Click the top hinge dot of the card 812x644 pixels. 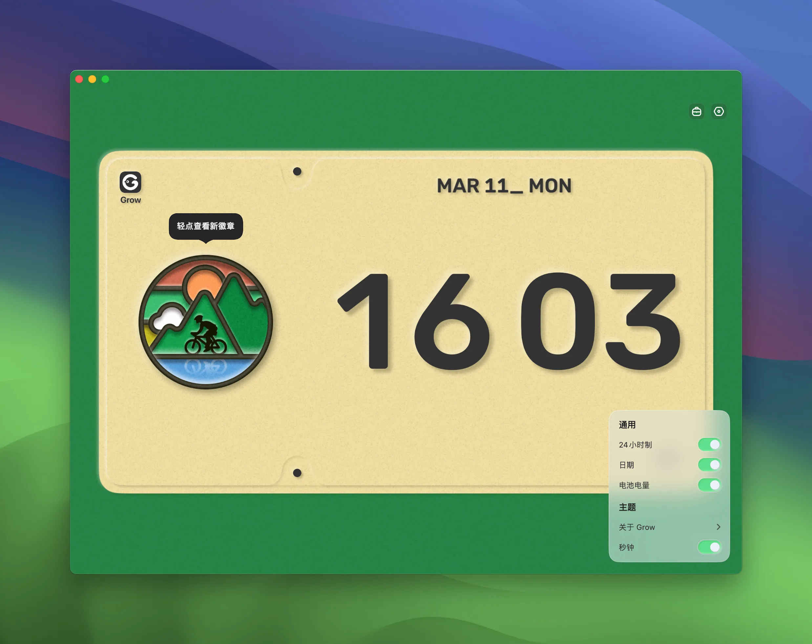coord(297,171)
